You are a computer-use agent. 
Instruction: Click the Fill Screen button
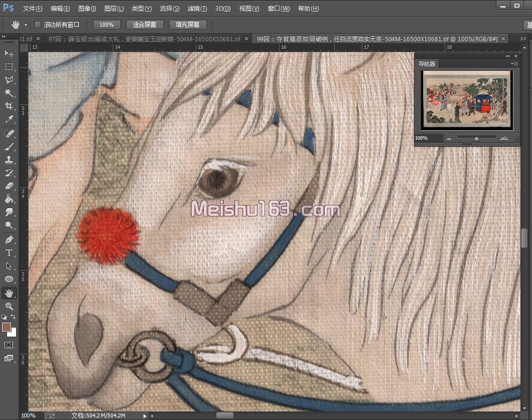click(188, 25)
